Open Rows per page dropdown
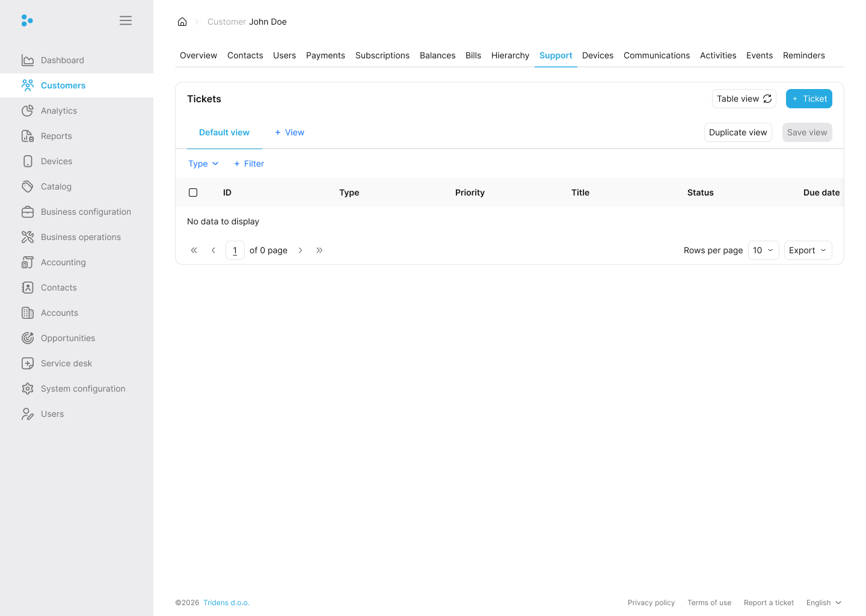 (763, 250)
